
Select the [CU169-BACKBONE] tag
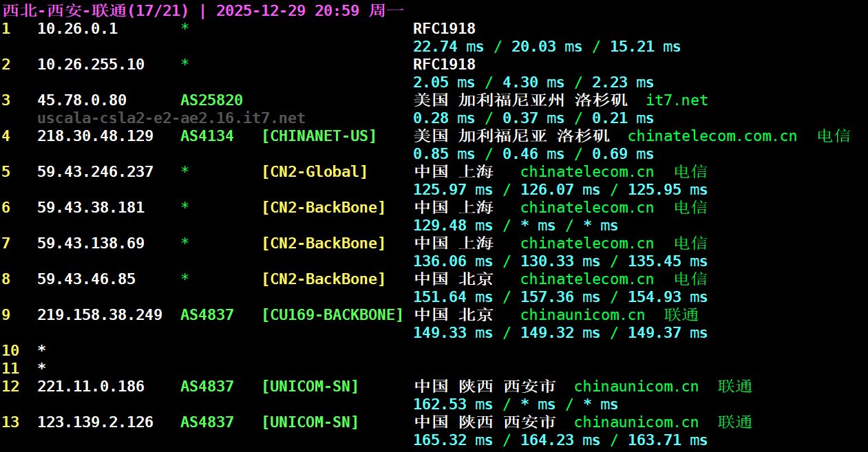332,315
